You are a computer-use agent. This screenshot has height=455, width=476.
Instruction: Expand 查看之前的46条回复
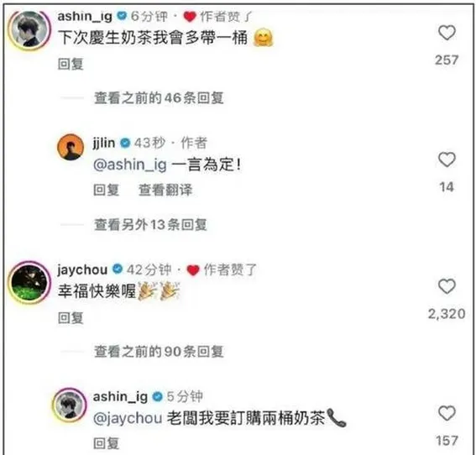159,98
